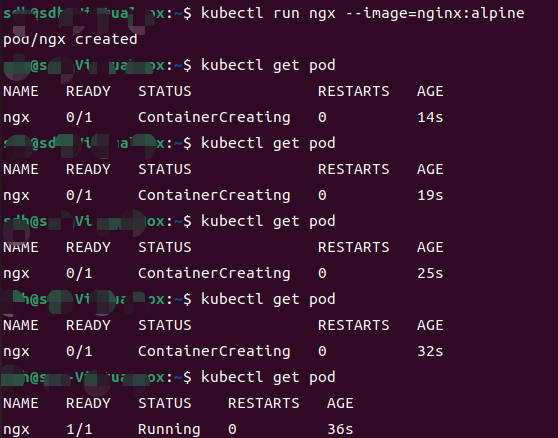Click the 'pod/ngx created' output line
The image size is (558, 438).
(x=70, y=39)
